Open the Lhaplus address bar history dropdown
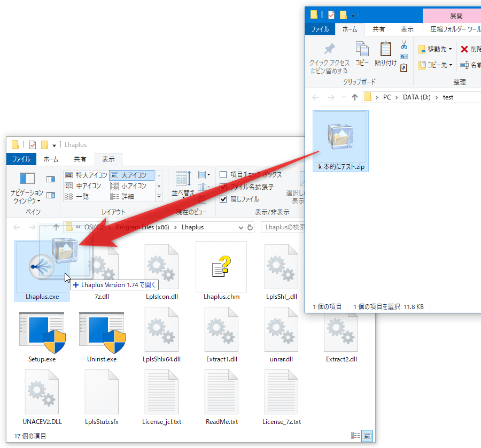The height and width of the screenshot is (448, 481). pyautogui.click(x=241, y=227)
